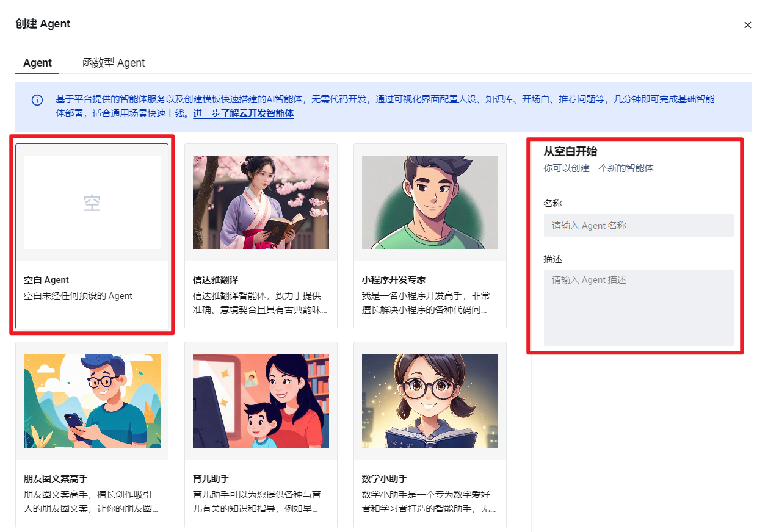Click the 育儿助手 card title
Screen dimensions: 768x532
point(211,478)
